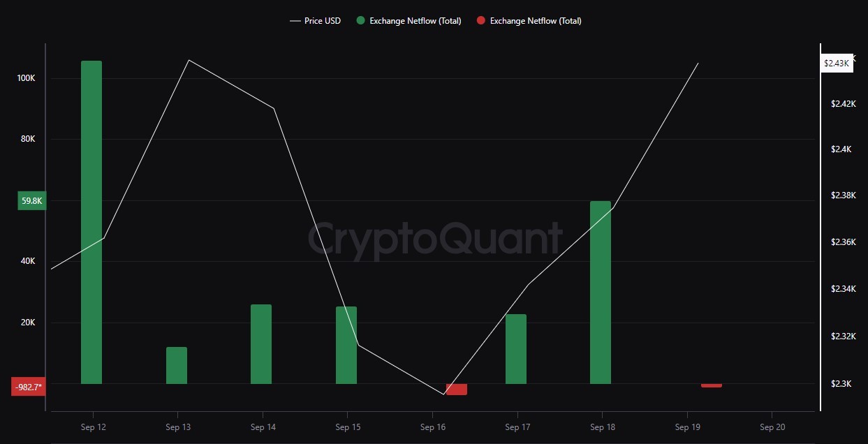The width and height of the screenshot is (868, 444).
Task: Click the red -982.7 axis value label
Action: [x=29, y=387]
